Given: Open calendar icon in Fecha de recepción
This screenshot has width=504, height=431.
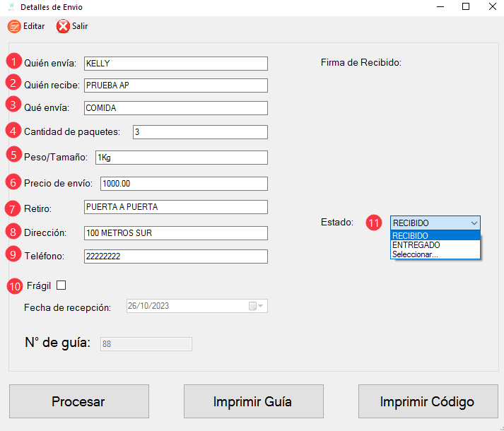Looking at the screenshot, I should tap(256, 306).
